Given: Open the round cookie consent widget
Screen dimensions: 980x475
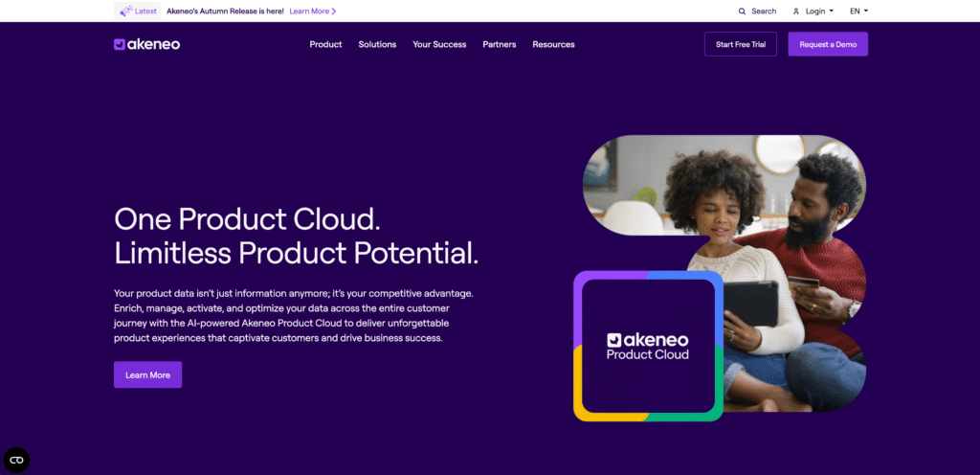Looking at the screenshot, I should (x=16, y=460).
